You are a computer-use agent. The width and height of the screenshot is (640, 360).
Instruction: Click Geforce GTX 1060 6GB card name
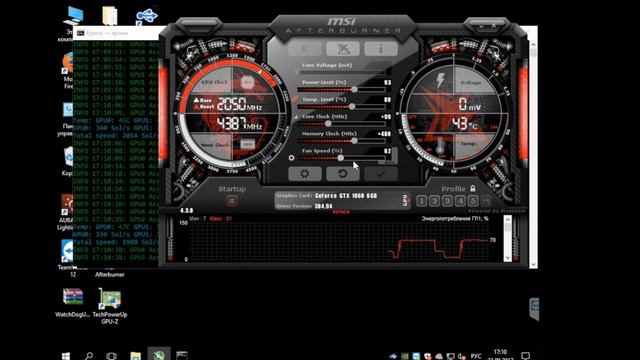click(x=346, y=196)
